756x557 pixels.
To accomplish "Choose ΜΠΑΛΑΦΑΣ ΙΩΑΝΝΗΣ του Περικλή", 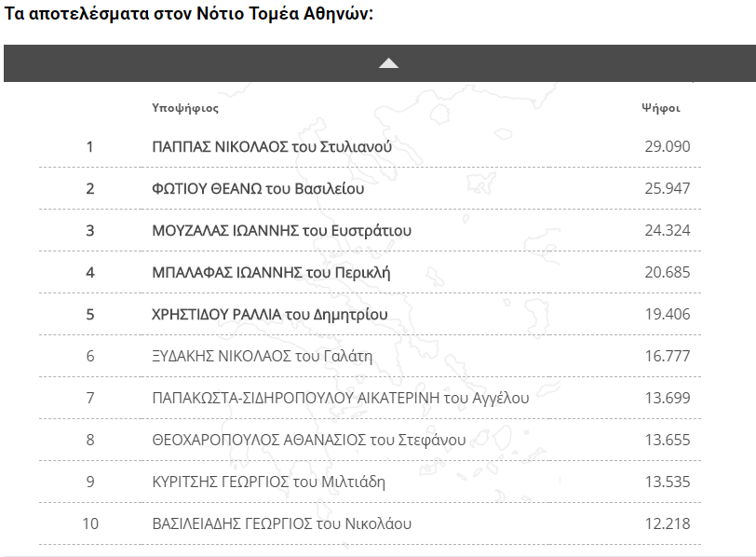I will tap(271, 273).
